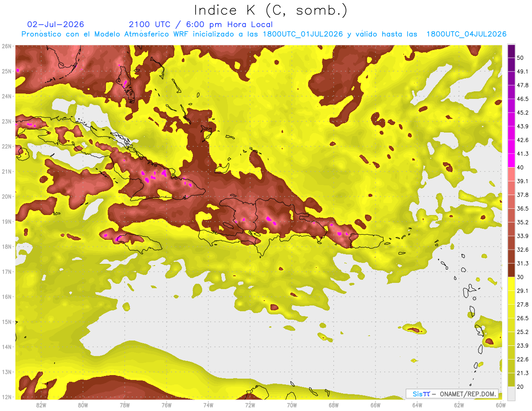Click the colorbar value 49.1
Screen dimensions: 532x411
point(523,71)
